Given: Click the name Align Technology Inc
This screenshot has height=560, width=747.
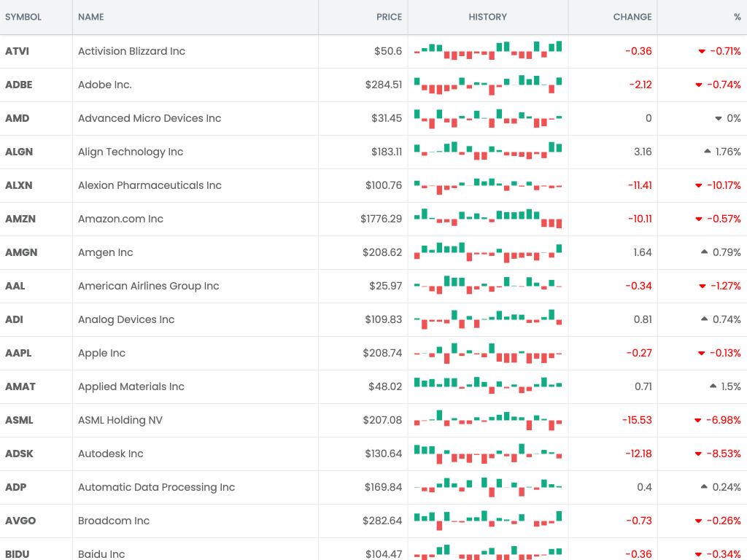Looking at the screenshot, I should pyautogui.click(x=131, y=152).
